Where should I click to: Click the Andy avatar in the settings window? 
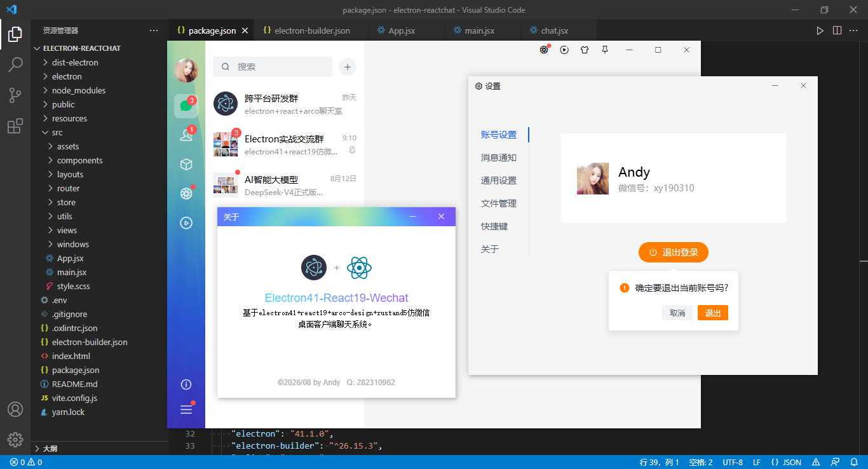[593, 179]
